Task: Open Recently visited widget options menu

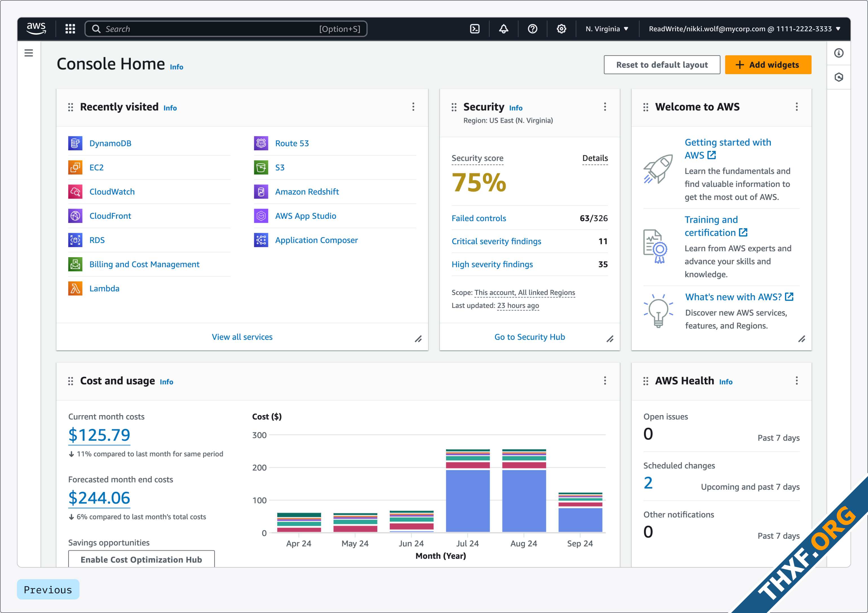Action: tap(413, 107)
